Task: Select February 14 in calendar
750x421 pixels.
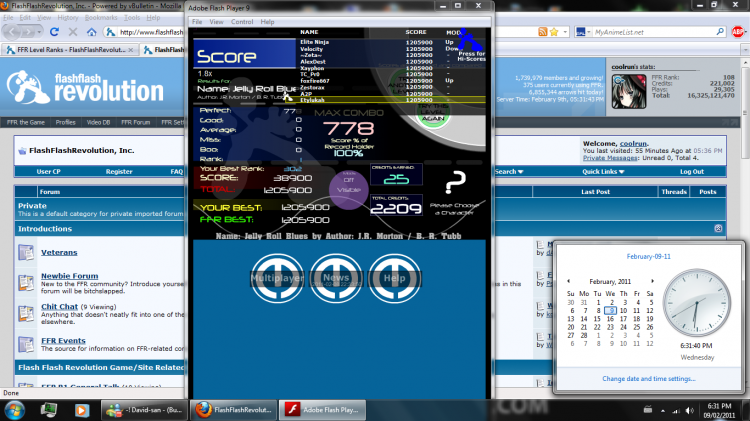Action: pos(584,319)
